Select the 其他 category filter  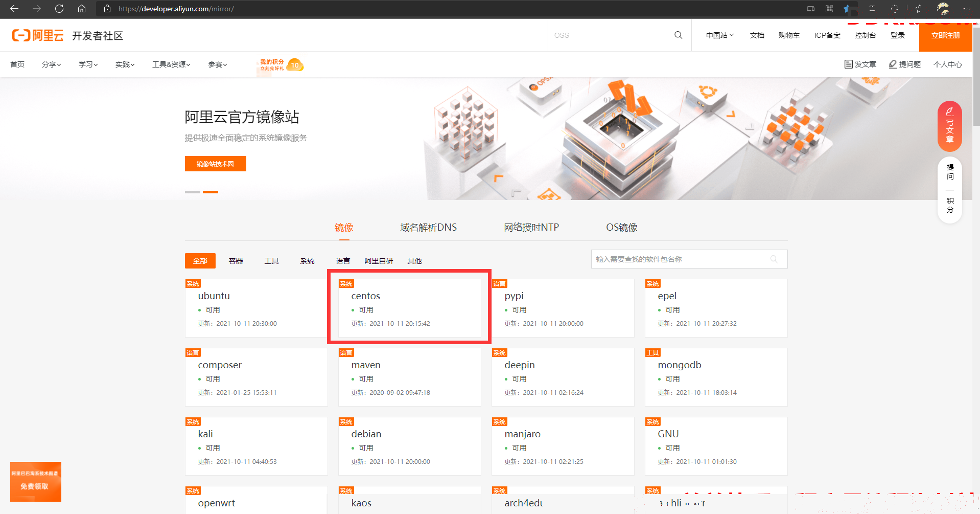pyautogui.click(x=414, y=261)
